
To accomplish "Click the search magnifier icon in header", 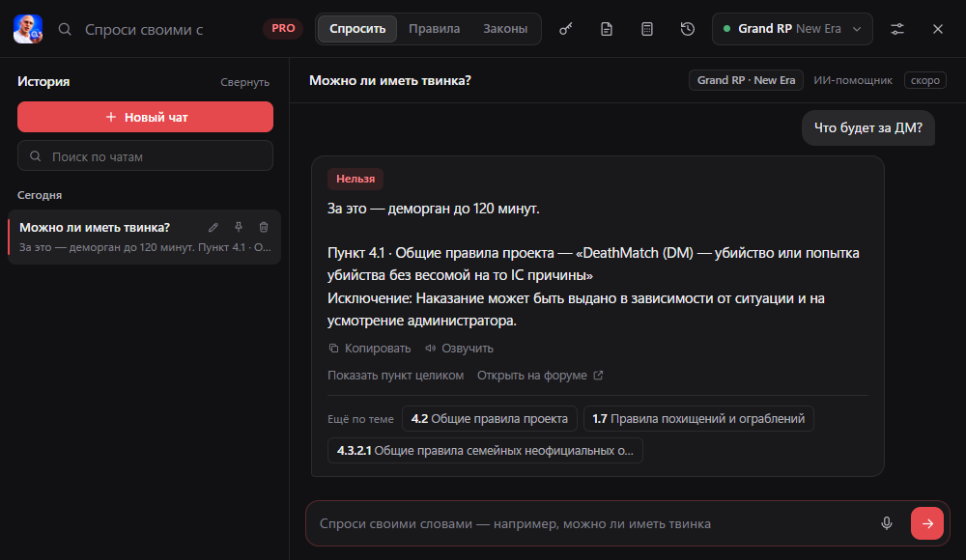I will pyautogui.click(x=65, y=29).
